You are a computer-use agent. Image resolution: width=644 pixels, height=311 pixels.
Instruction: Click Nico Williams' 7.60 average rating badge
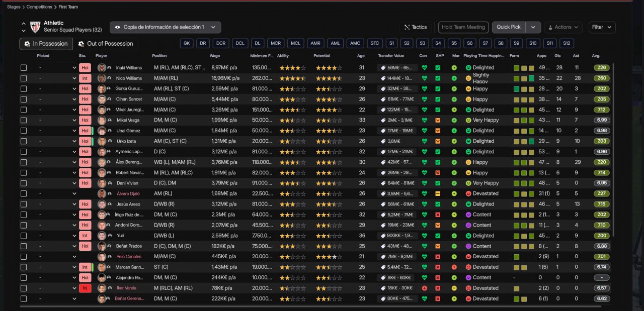point(601,78)
